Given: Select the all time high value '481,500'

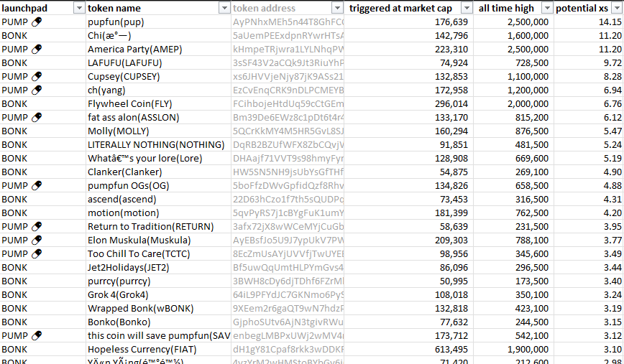Looking at the screenshot, I should (514, 144).
